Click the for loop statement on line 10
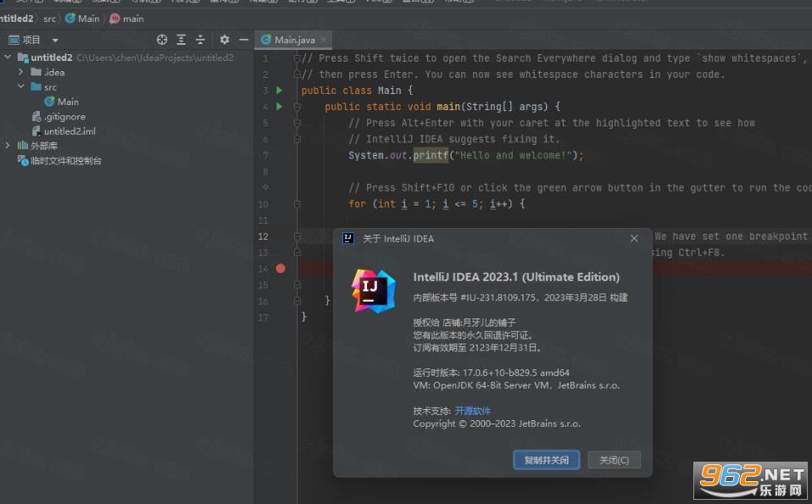 [x=437, y=204]
